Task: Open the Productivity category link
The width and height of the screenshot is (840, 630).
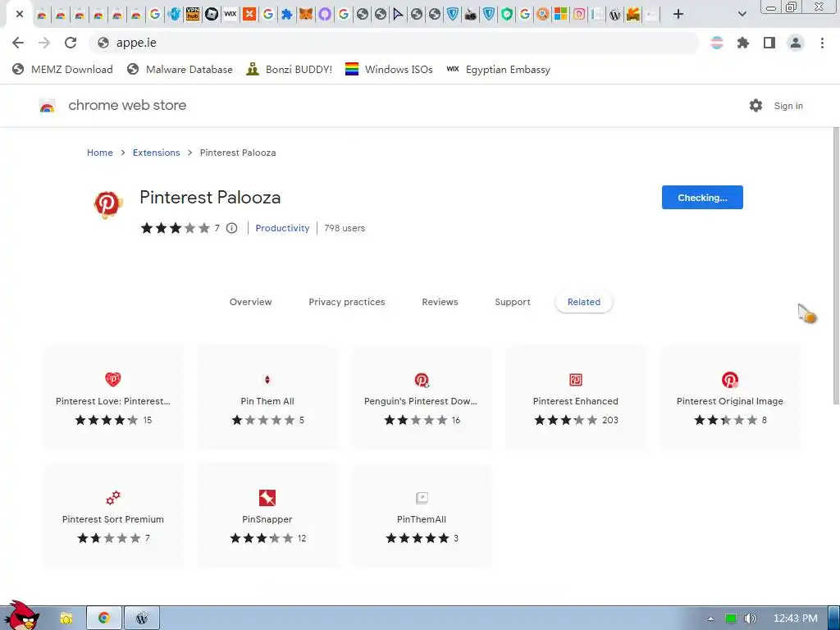Action: coord(282,228)
